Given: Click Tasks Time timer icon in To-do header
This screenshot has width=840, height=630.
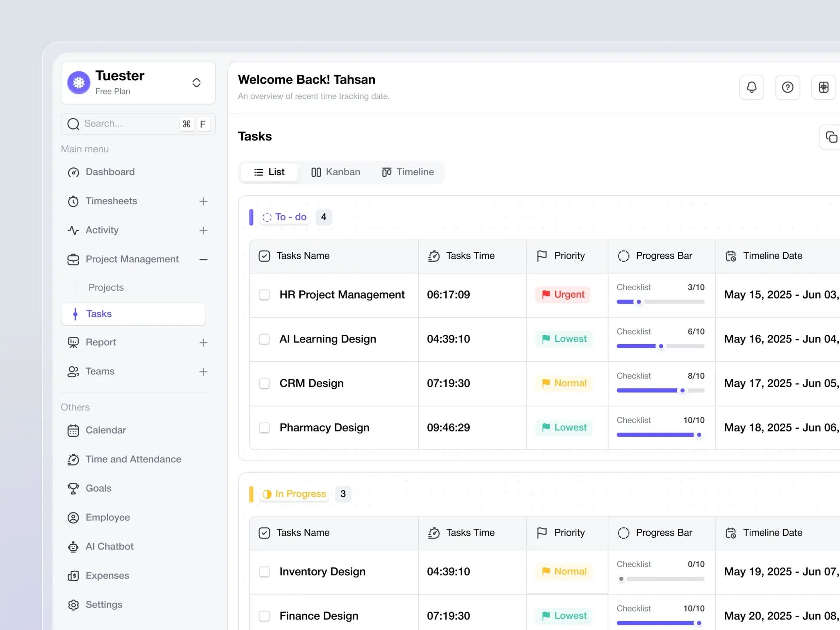Looking at the screenshot, I should [434, 256].
